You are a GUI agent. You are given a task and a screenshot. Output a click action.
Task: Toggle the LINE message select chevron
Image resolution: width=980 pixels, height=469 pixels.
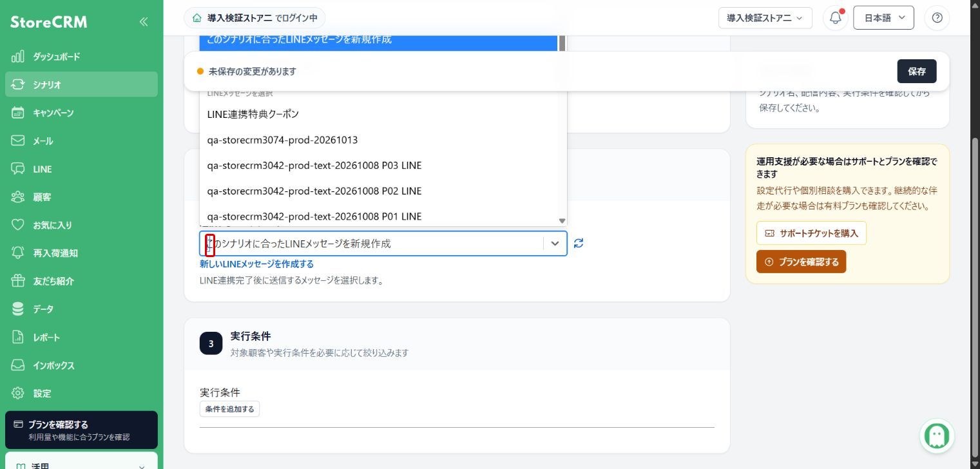(555, 244)
